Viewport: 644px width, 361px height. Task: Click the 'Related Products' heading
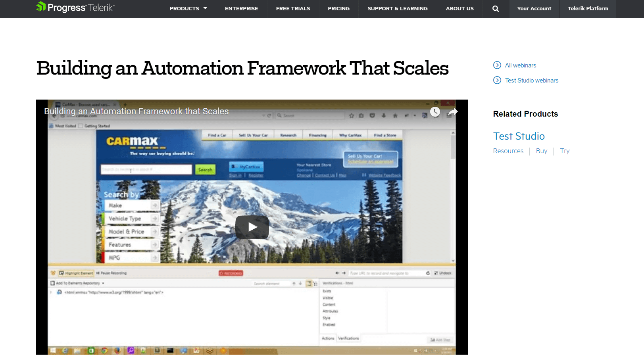(x=525, y=114)
